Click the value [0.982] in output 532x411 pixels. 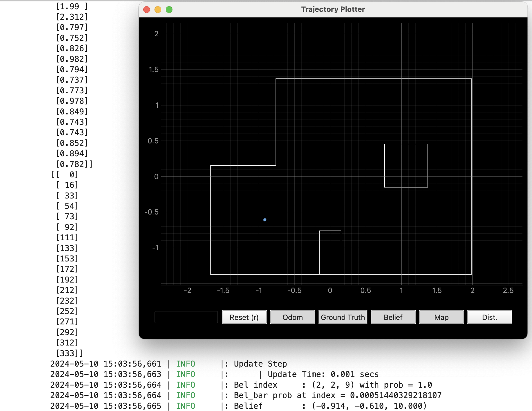coord(72,59)
